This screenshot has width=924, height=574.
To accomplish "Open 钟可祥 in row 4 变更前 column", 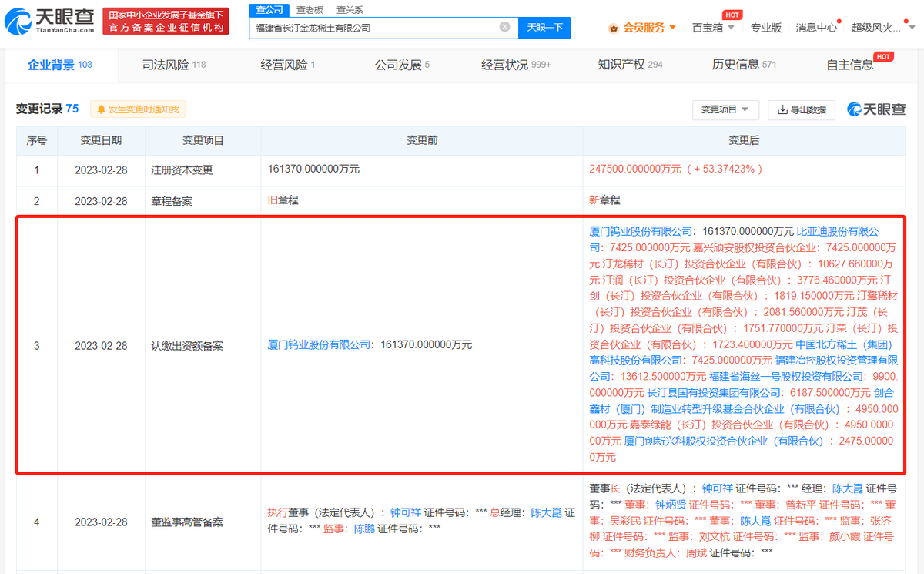I will coord(405,512).
